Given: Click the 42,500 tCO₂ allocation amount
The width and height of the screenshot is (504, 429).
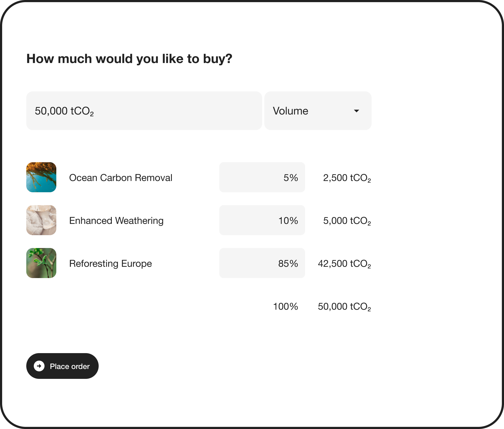Looking at the screenshot, I should (x=344, y=264).
